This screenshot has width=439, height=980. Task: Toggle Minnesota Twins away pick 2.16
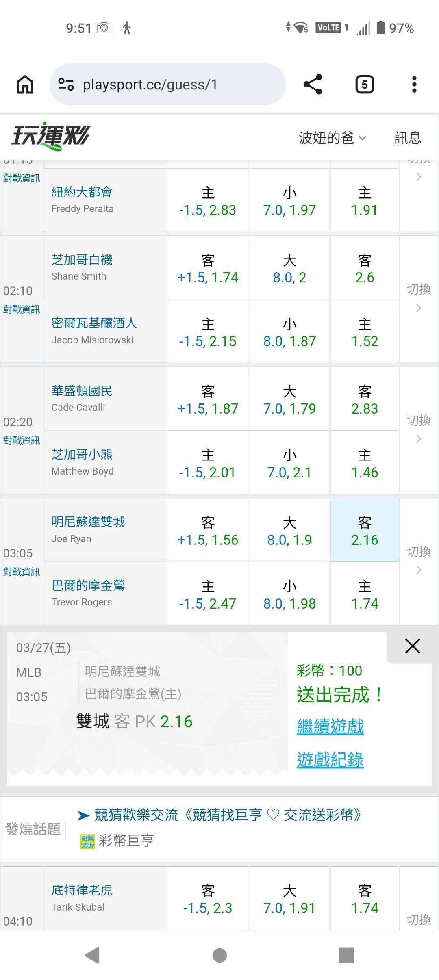365,530
